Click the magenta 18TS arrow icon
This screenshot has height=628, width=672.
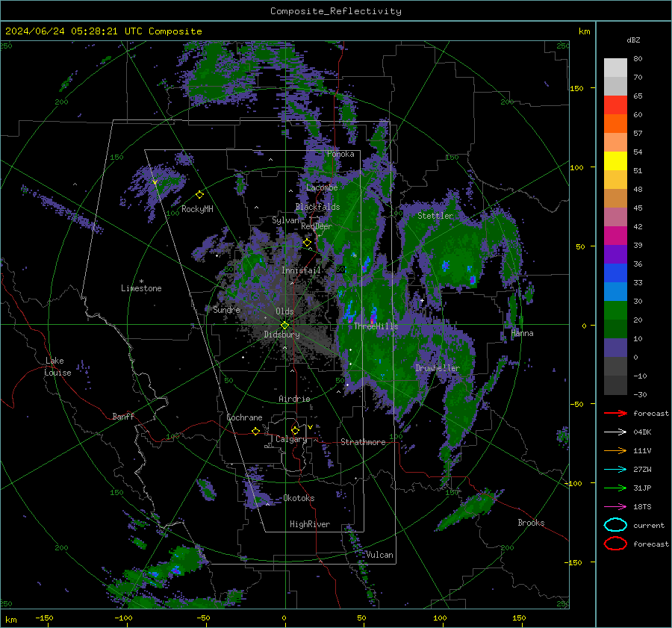click(615, 507)
